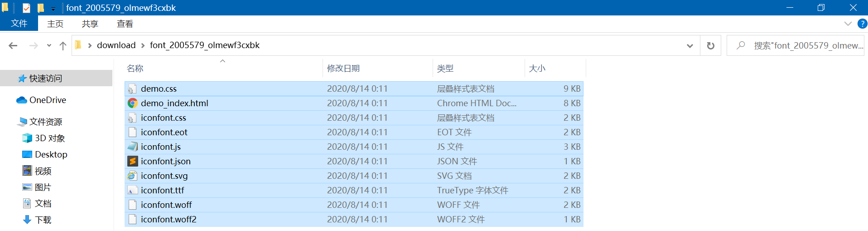This screenshot has width=868, height=231.
Task: Click the 3D 对象 cube icon
Action: coord(27,138)
